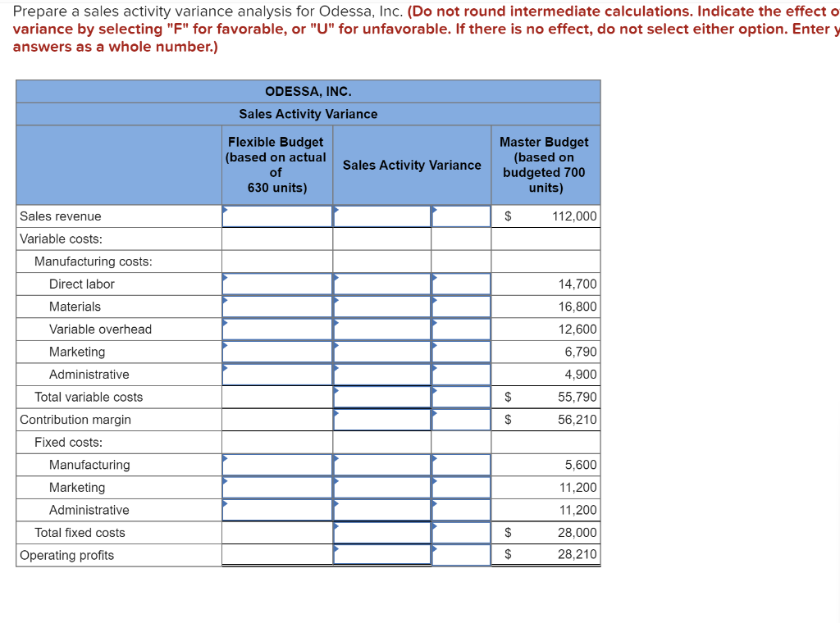Click the Sales revenue row label
Screen dimensions: 840x623
pos(61,216)
